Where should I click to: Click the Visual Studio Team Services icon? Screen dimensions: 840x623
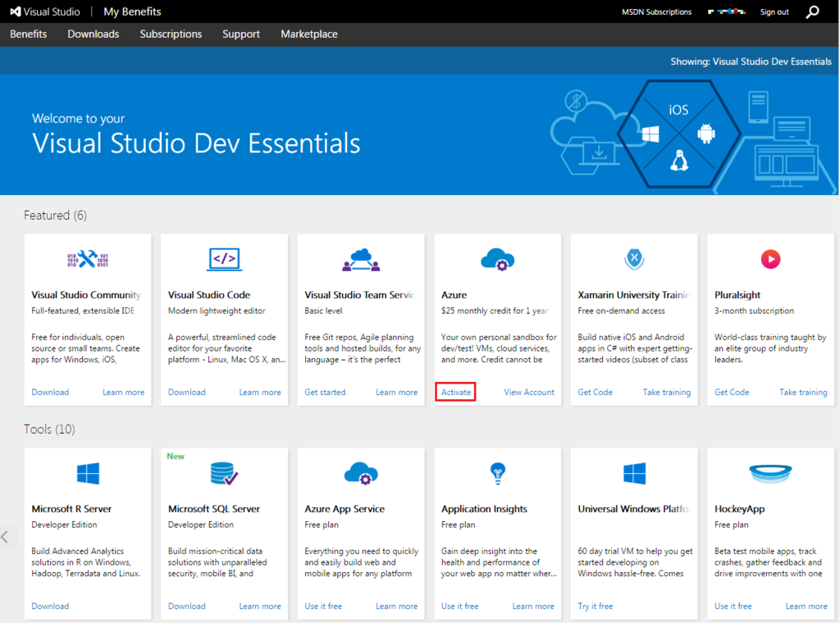click(x=361, y=260)
